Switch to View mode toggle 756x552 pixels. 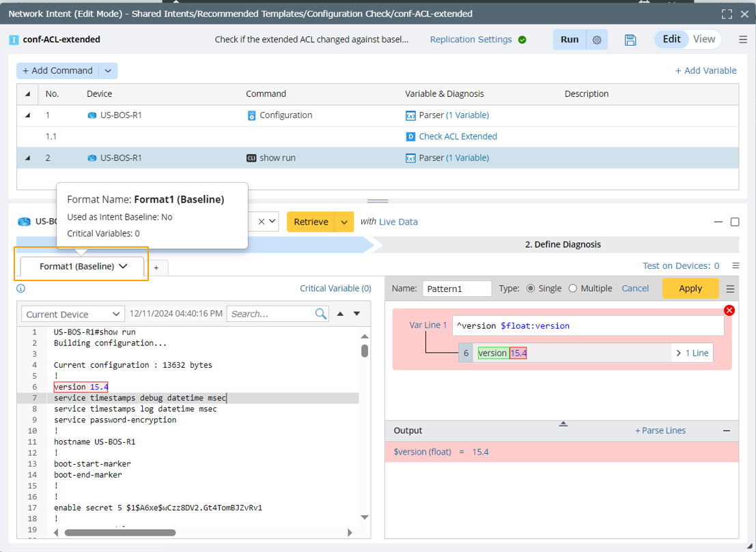[x=704, y=39]
